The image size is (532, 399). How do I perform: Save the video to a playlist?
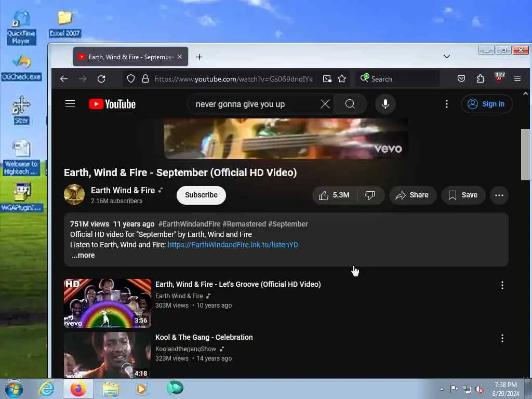[x=463, y=195]
